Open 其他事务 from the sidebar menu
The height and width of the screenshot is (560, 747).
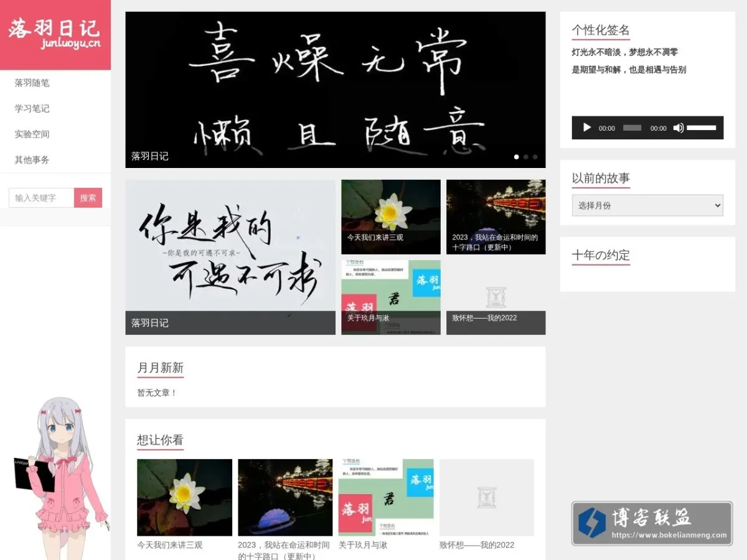(32, 160)
